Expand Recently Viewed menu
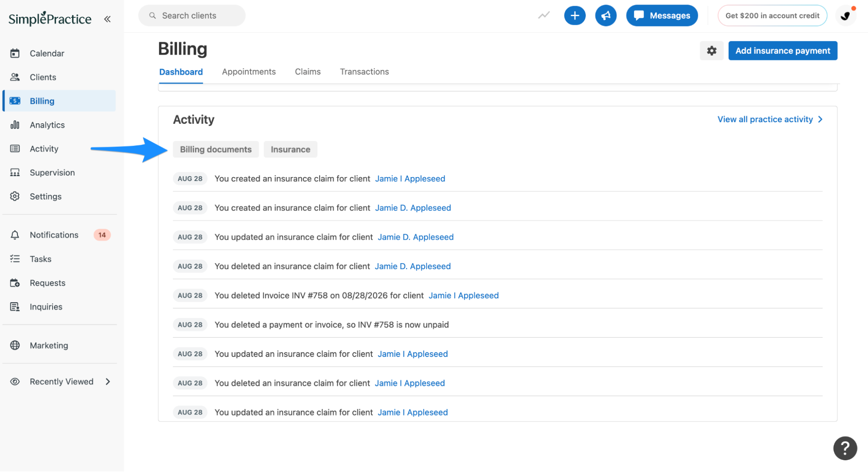Screen dimensions: 868x472 point(61,381)
